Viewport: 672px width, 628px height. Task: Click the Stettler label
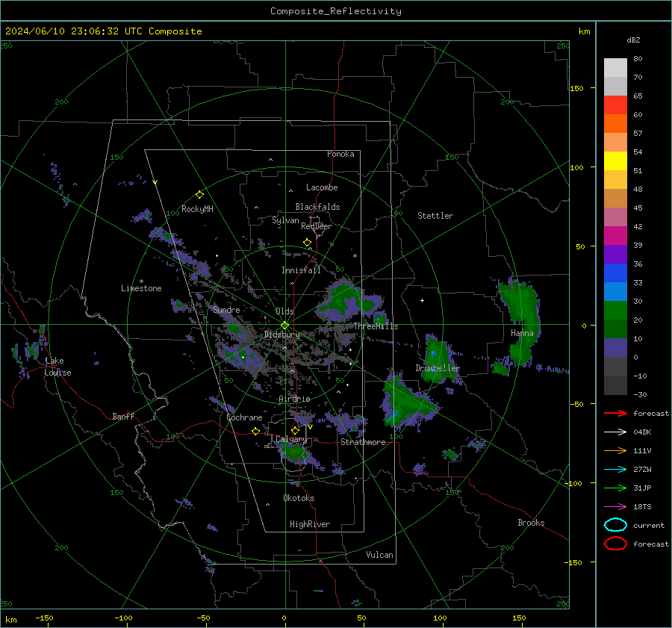(x=435, y=216)
